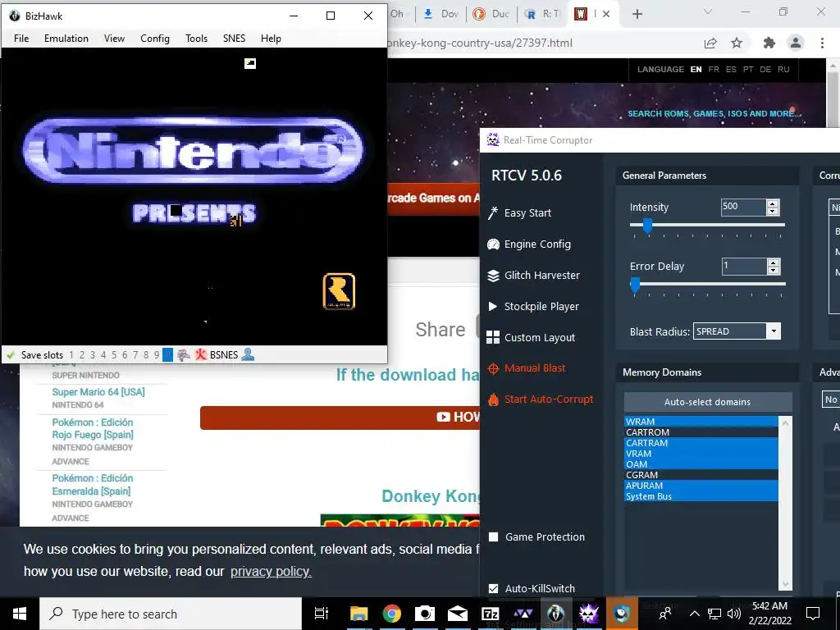Open the Stockpile Player panel
Viewport: 840px width, 630px height.
[533, 307]
